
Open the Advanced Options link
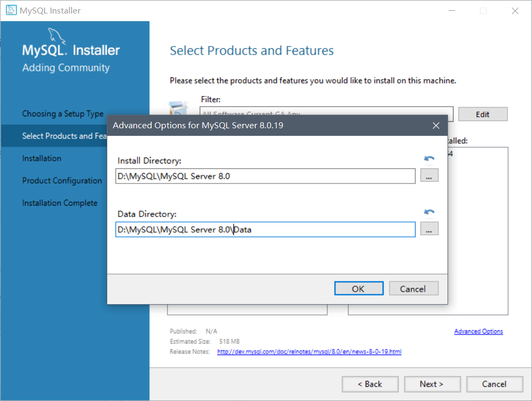[478, 331]
